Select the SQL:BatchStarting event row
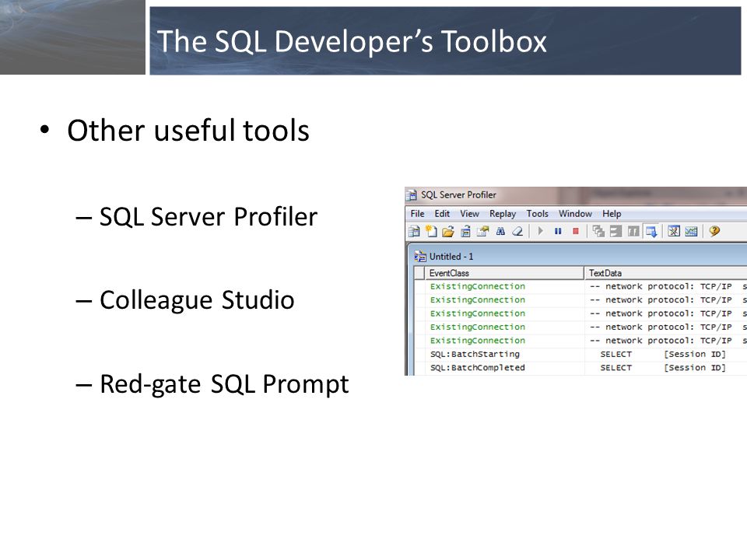 click(580, 355)
